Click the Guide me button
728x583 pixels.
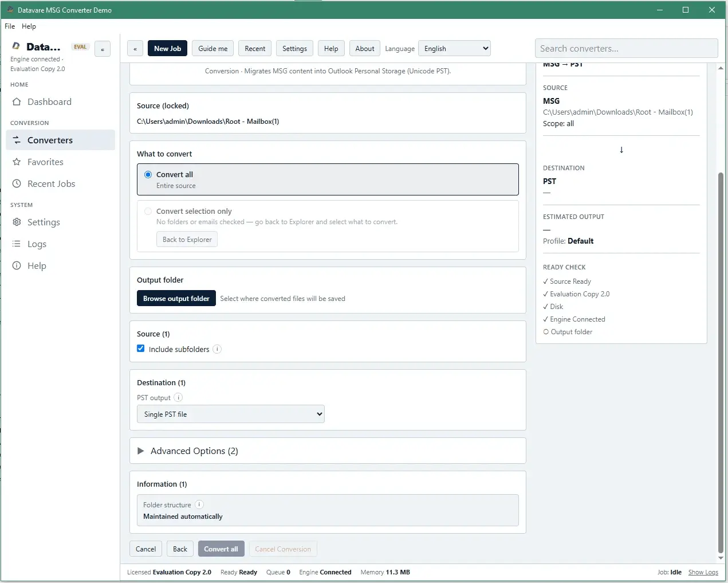[213, 49]
